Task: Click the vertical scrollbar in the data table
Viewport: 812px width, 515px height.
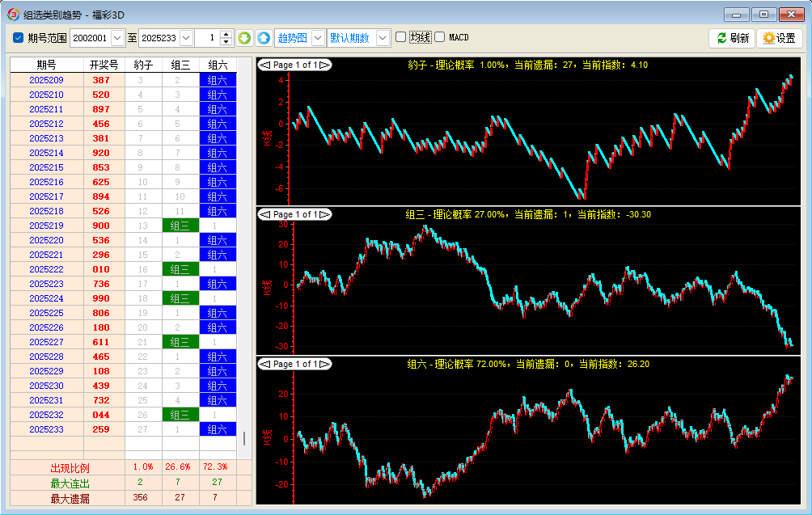Action: tap(244, 437)
